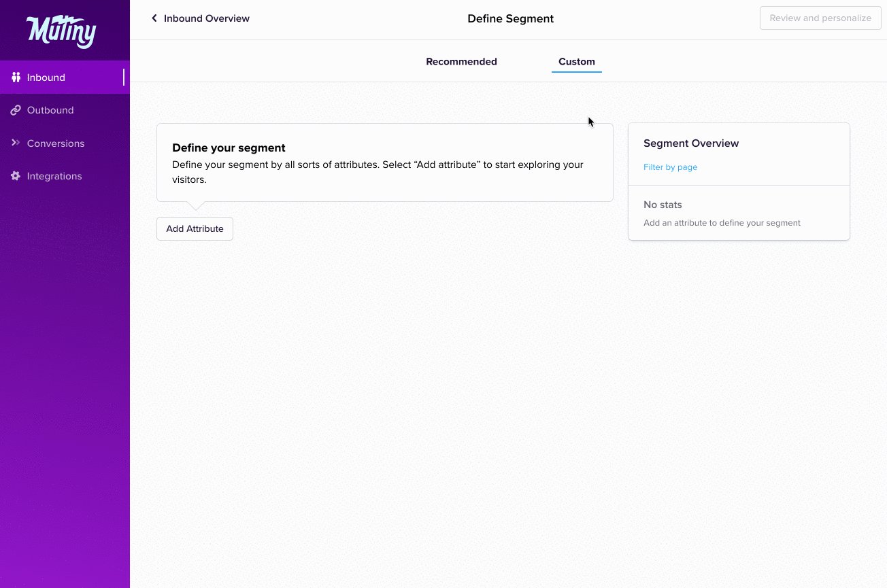The image size is (887, 588).
Task: Select the Custom tab
Action: coord(577,62)
